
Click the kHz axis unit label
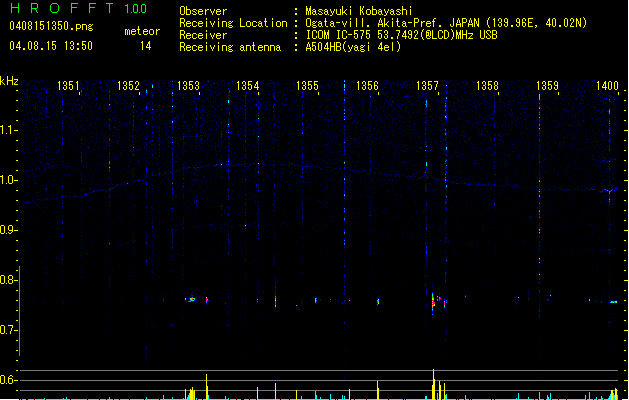pyautogui.click(x=9, y=81)
